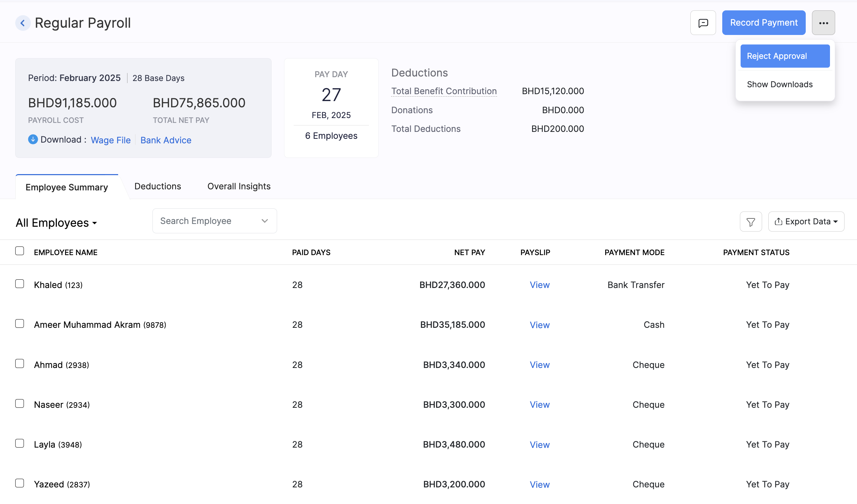Viewport: 857px width, 504px height.
Task: Download the Bank Advice file
Action: tap(166, 140)
